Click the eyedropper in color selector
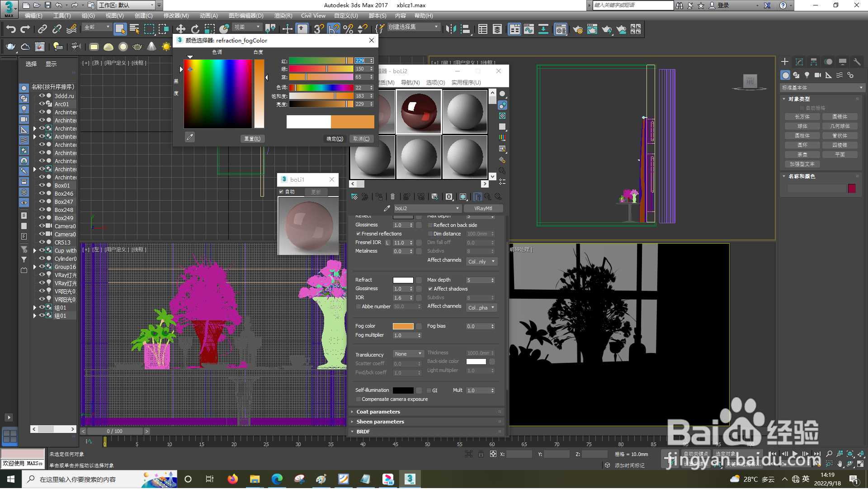Image resolution: width=868 pixels, height=489 pixels. pos(190,137)
